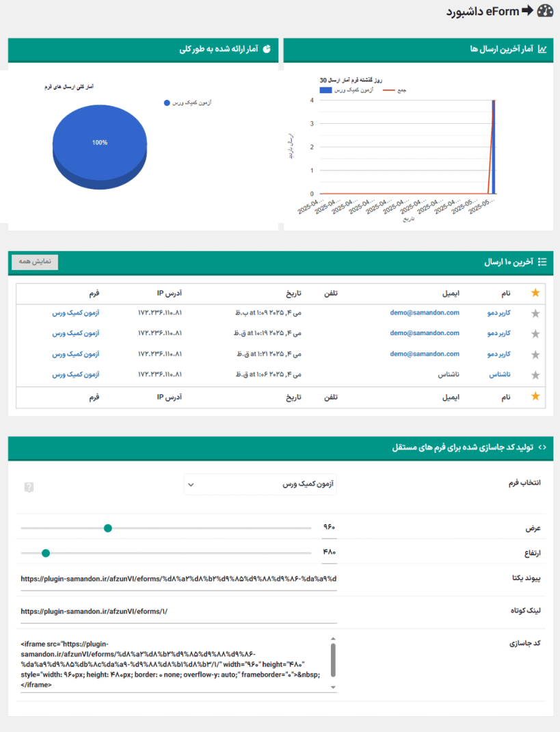Toggle star on the 1:09 PM submission

pyautogui.click(x=535, y=313)
